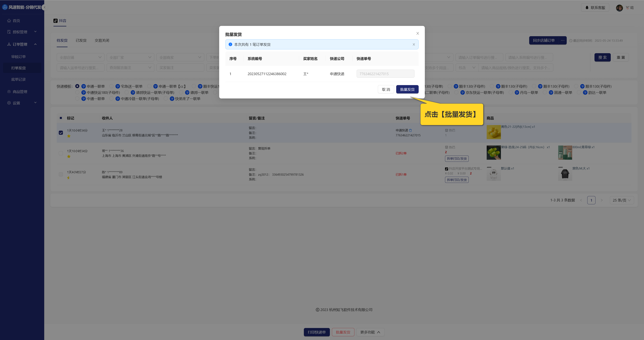Click the 抖音 TikTok platform tab

60,21
